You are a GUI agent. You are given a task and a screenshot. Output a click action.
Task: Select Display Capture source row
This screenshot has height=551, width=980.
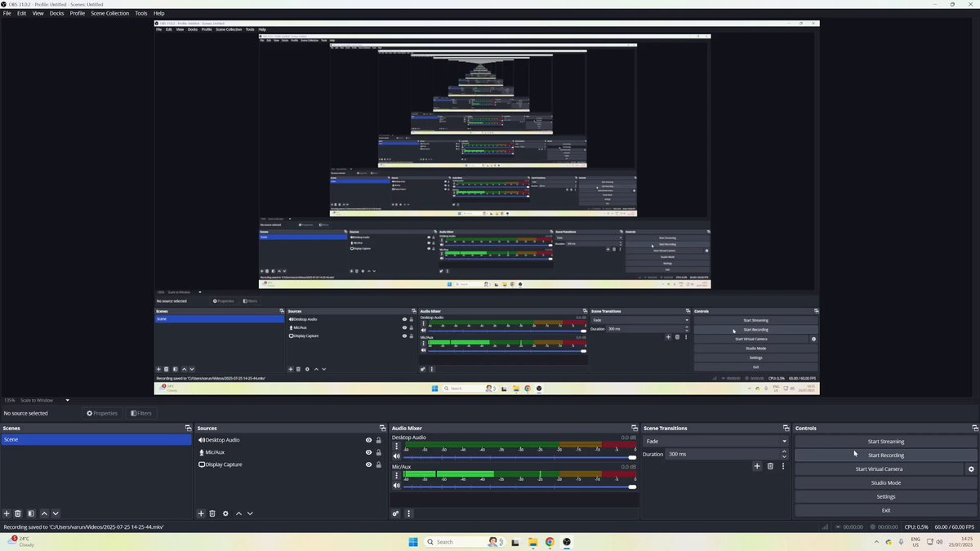click(290, 464)
